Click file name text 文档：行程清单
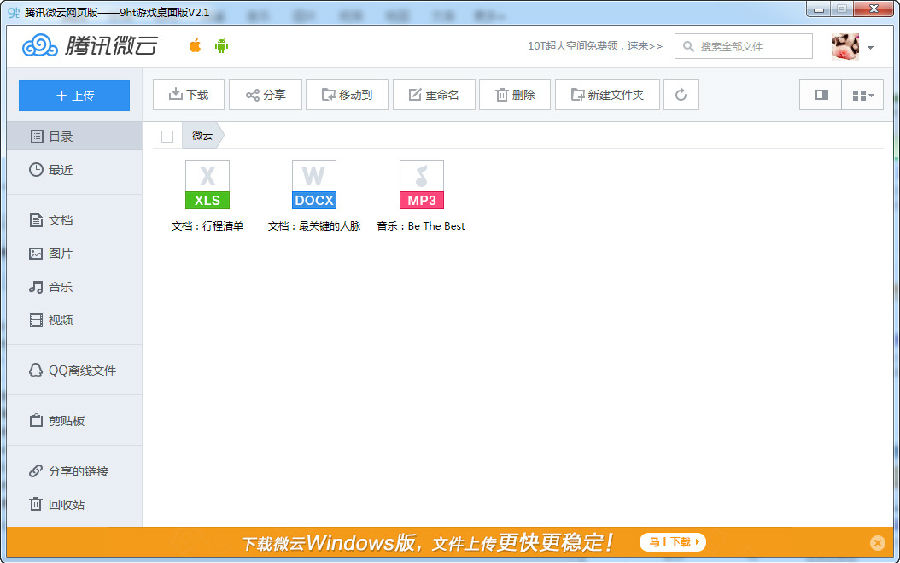 (x=207, y=226)
